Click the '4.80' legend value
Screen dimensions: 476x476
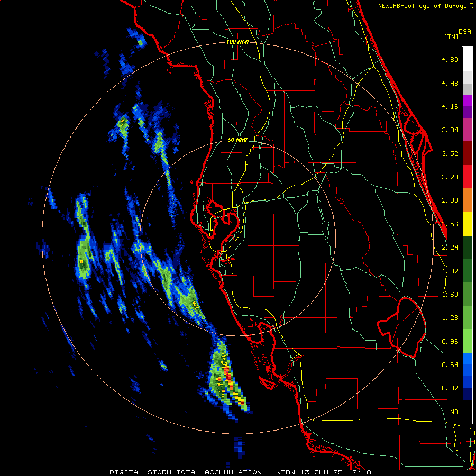click(450, 59)
